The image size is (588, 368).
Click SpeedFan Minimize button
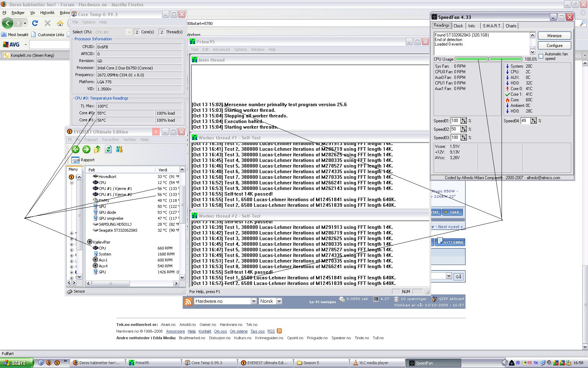coord(554,36)
